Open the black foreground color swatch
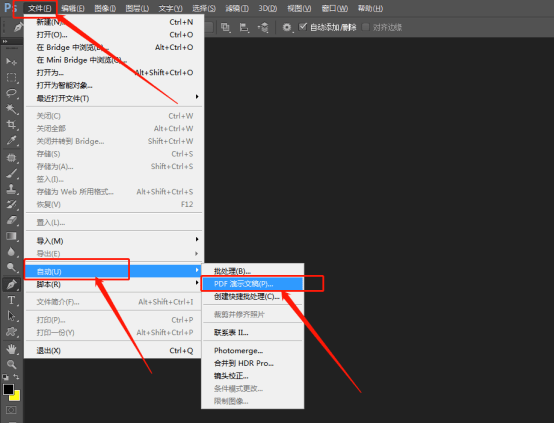Viewport: 554px width, 423px height. click(x=8, y=389)
